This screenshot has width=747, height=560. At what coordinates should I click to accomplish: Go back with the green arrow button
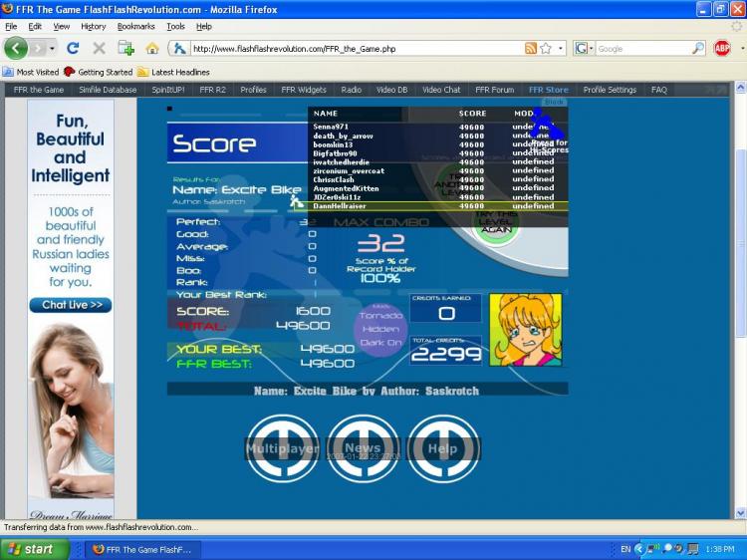pos(15,48)
